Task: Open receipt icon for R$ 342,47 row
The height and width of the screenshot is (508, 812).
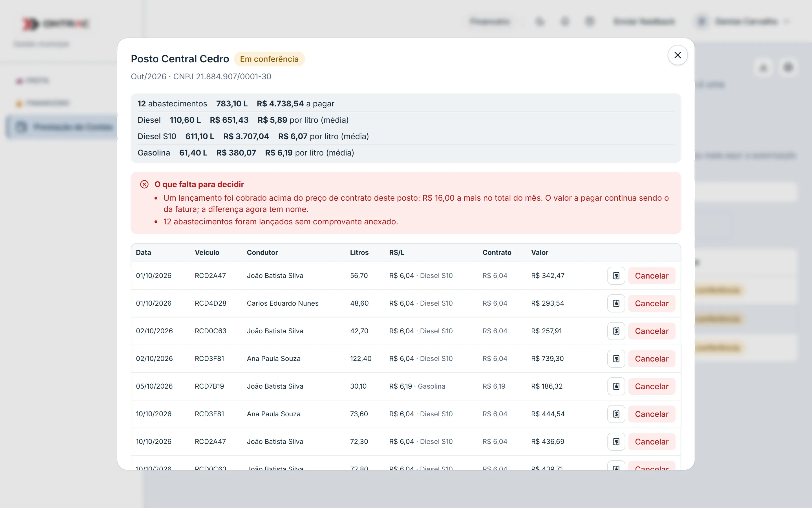Action: pos(616,276)
